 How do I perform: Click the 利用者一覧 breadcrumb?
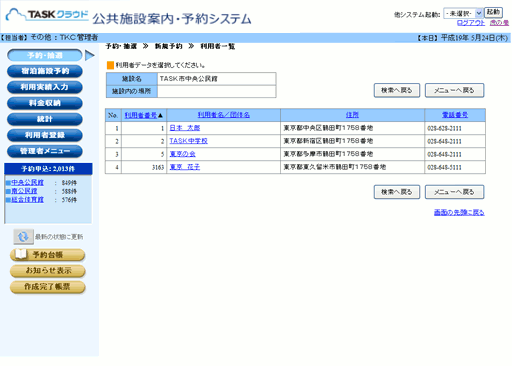tap(217, 46)
